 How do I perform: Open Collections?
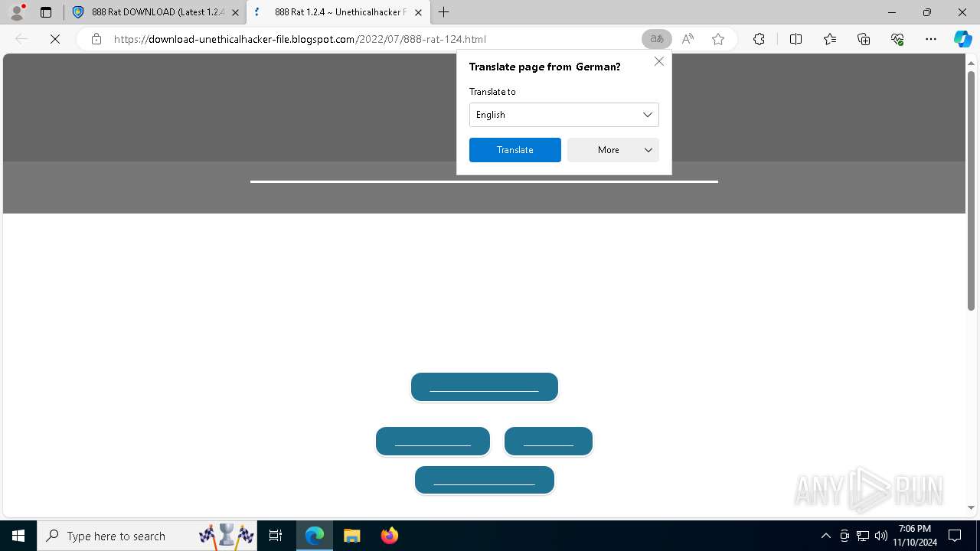tap(864, 39)
